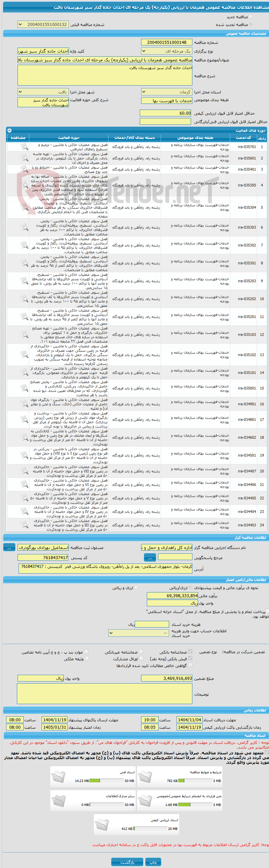
Task: Open the view icon for row rra-034403
Action: point(24,525)
